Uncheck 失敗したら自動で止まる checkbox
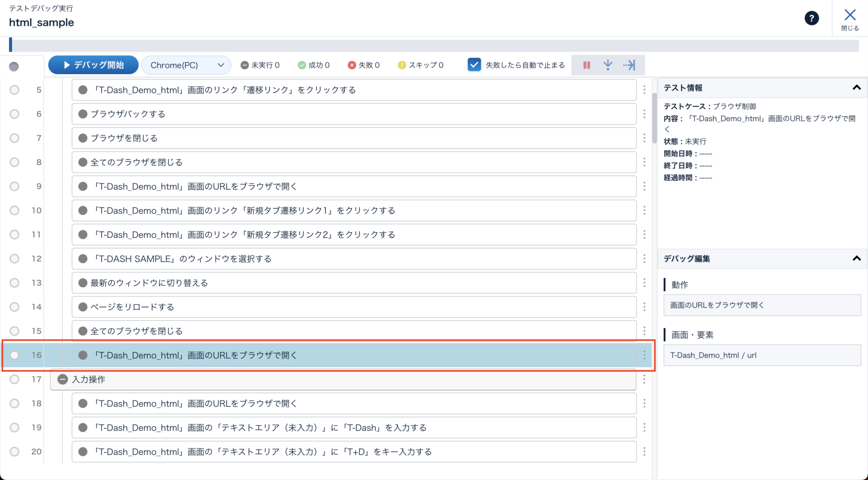The image size is (868, 480). point(474,65)
